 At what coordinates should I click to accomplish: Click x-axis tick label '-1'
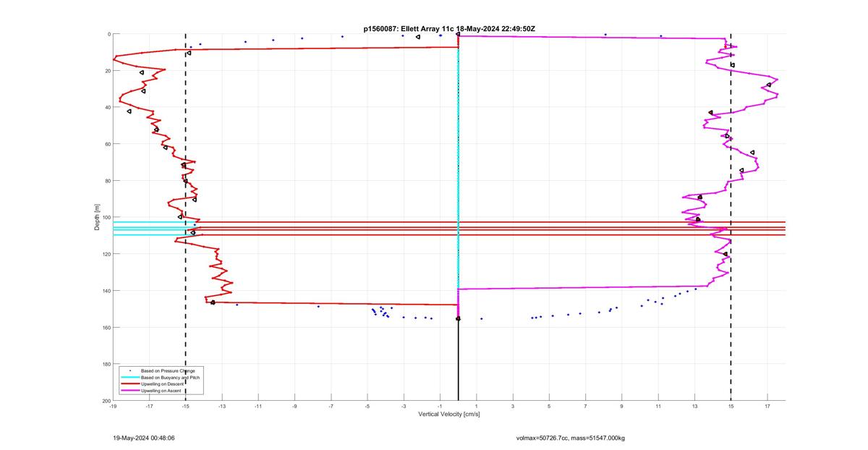click(x=440, y=407)
